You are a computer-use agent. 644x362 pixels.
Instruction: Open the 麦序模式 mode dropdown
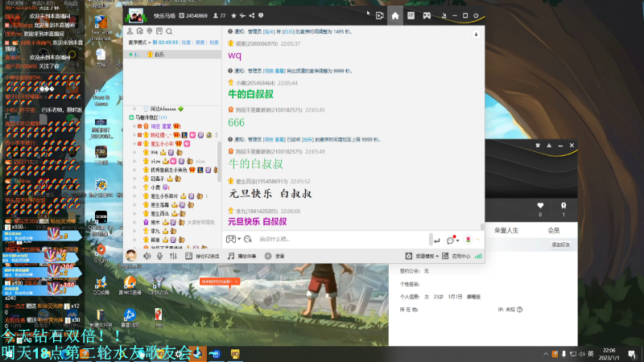click(x=139, y=43)
